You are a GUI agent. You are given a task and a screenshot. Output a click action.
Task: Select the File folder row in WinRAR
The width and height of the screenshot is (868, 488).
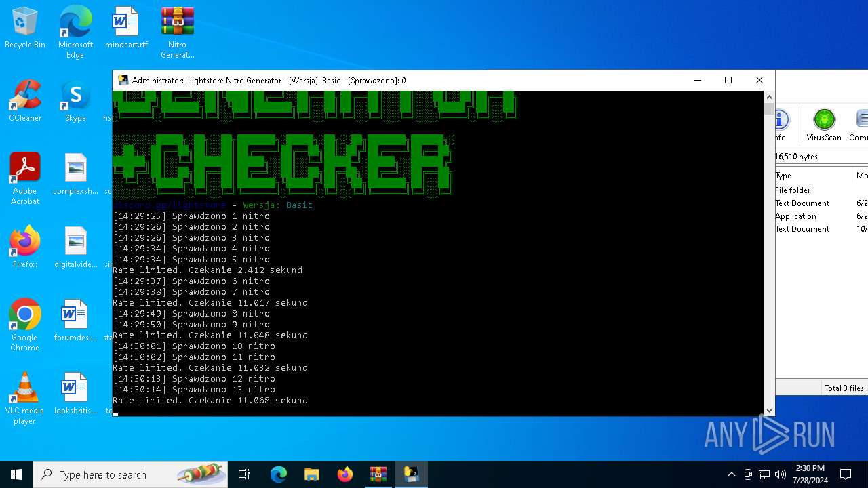(x=821, y=190)
